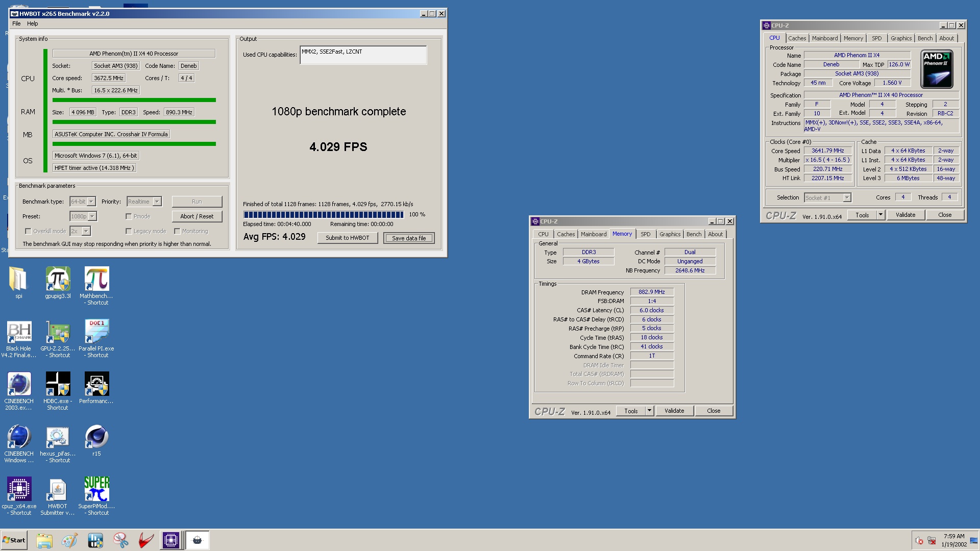
Task: Switch to HWBOT x265 taskbar button
Action: pyautogui.click(x=197, y=540)
